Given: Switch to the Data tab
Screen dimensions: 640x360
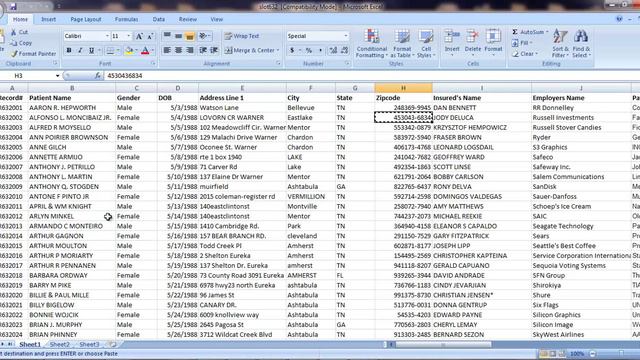Looking at the screenshot, I should pos(159,19).
